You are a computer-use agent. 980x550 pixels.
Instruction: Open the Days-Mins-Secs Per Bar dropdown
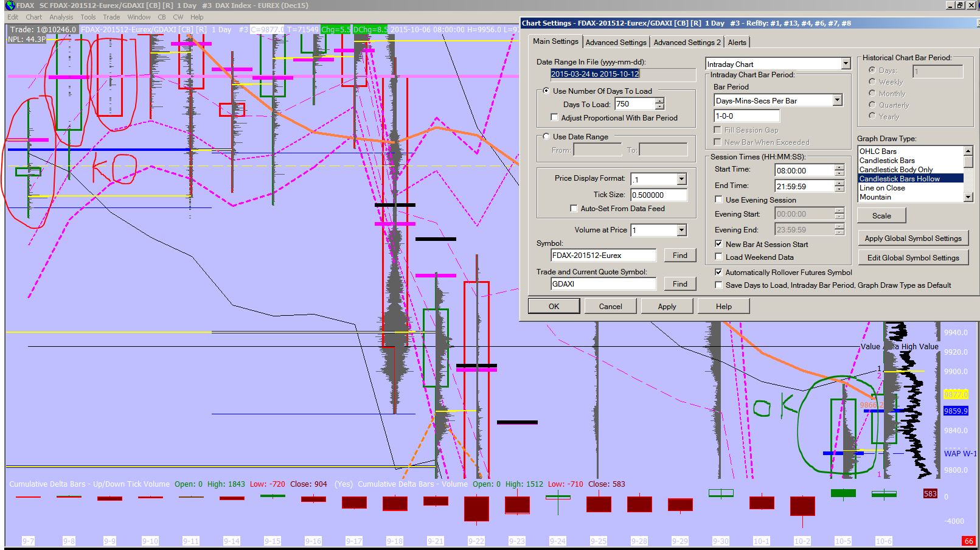click(x=837, y=100)
